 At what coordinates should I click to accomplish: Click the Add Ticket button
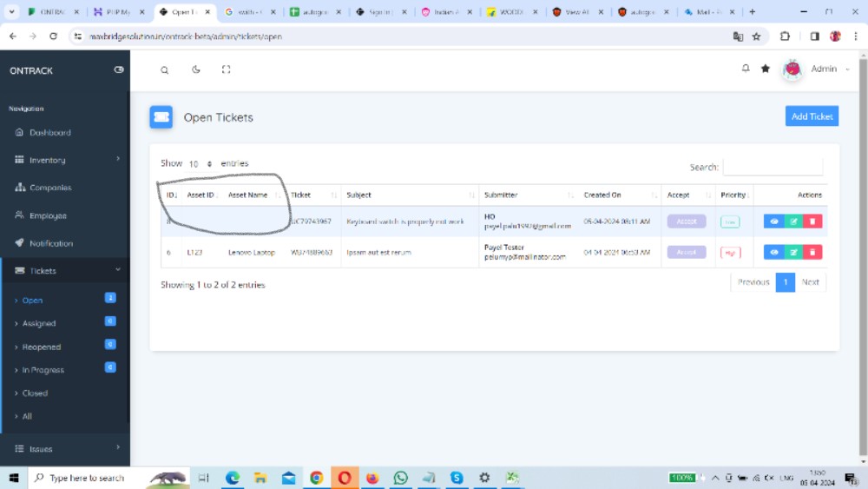point(812,116)
